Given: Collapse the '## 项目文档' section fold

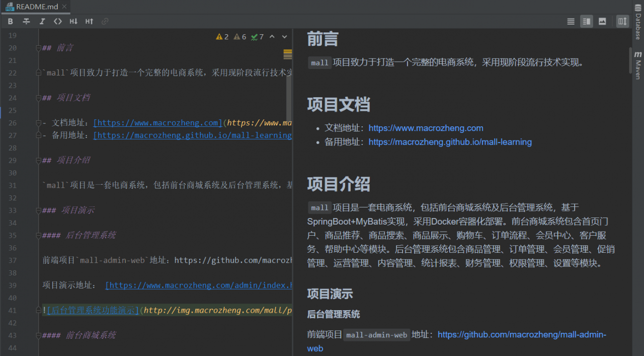Looking at the screenshot, I should 38,98.
